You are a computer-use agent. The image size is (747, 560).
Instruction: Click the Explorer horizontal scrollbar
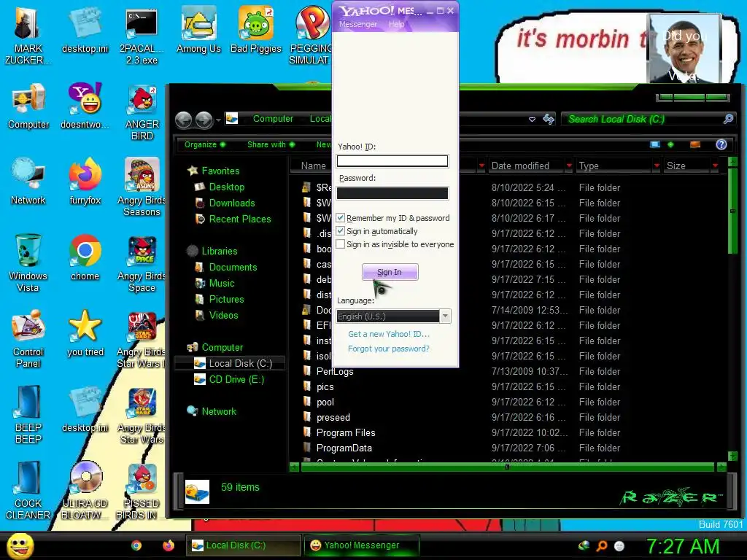(x=508, y=467)
